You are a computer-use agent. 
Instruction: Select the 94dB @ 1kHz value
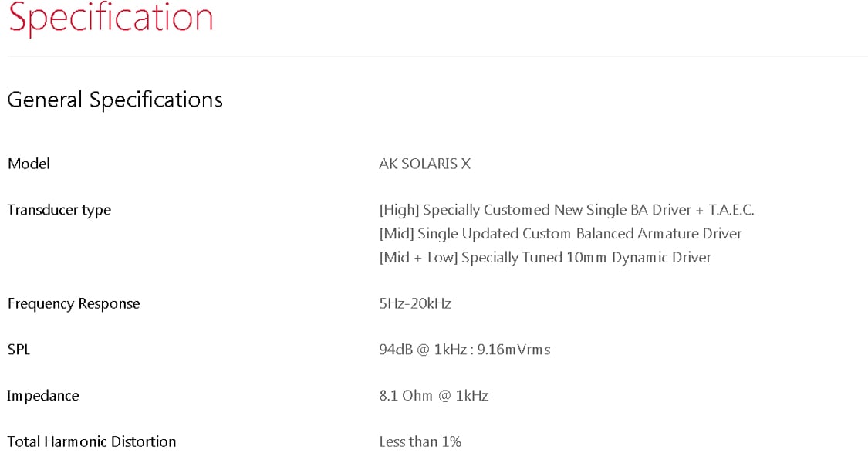(464, 350)
